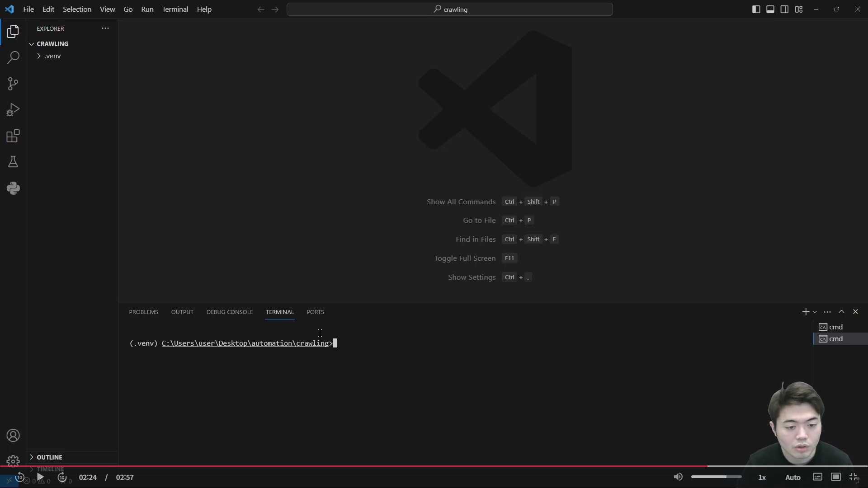This screenshot has height=488, width=868.
Task: Change video quality from Auto
Action: pos(793,477)
